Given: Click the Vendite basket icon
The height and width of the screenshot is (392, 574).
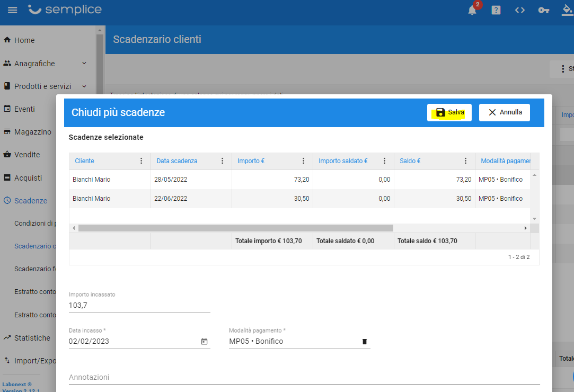Looking at the screenshot, I should tap(7, 154).
